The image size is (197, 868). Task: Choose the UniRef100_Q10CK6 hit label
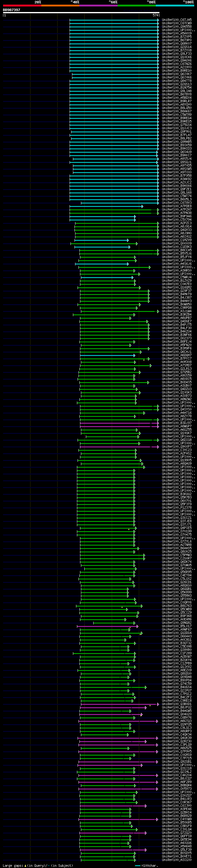click(x=176, y=57)
